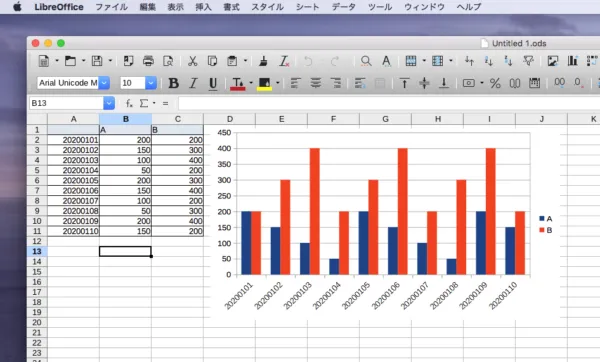Image resolution: width=600 pixels, height=362 pixels.
Task: Click the Column insert icon
Action: point(437,61)
